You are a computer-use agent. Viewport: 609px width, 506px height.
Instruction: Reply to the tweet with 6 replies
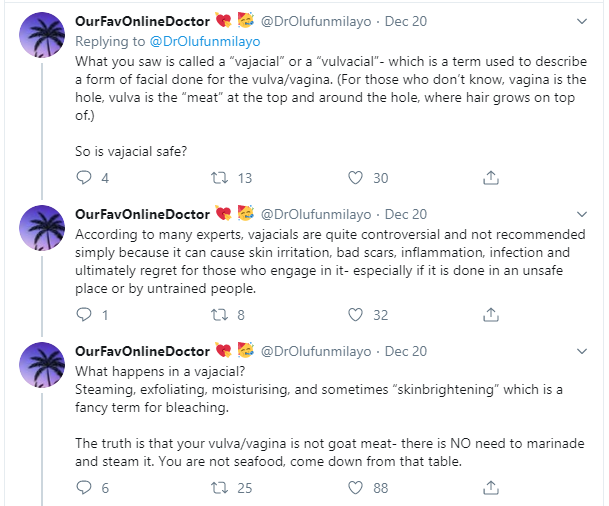tap(84, 487)
